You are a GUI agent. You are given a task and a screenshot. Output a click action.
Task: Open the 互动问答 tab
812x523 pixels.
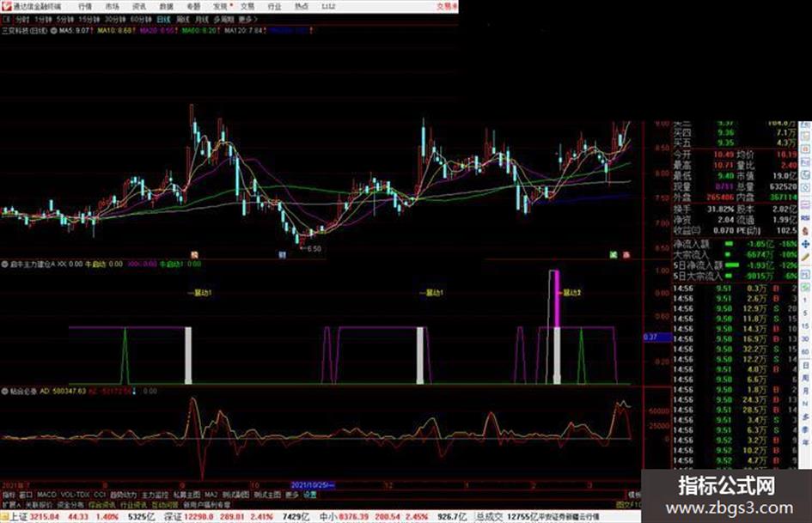pos(166,504)
